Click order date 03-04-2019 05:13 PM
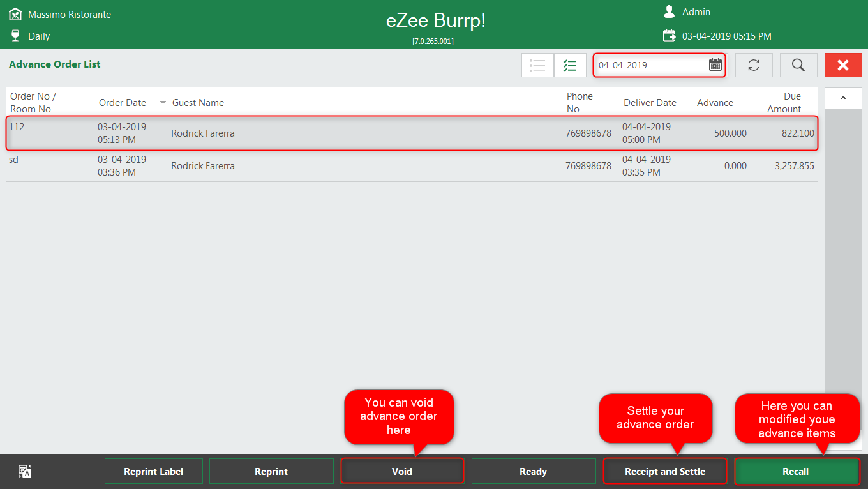 pos(122,133)
